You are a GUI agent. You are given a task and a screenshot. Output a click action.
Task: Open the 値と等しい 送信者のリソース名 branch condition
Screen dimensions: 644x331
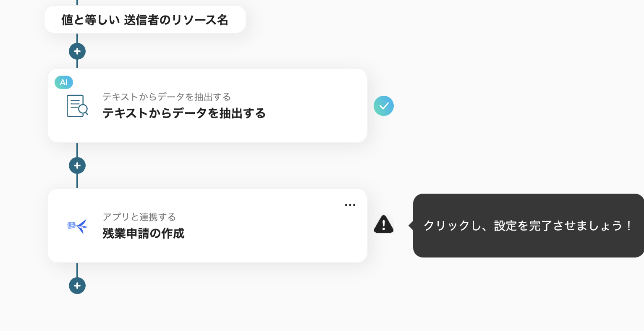click(x=145, y=20)
